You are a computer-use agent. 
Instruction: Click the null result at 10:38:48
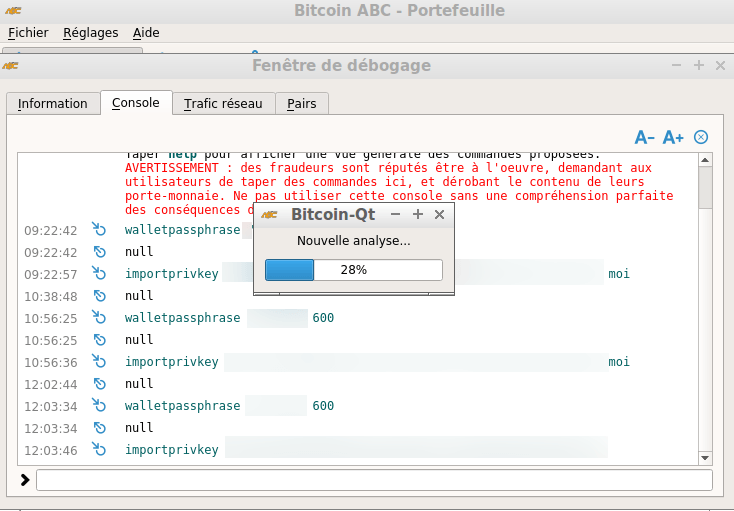point(139,296)
